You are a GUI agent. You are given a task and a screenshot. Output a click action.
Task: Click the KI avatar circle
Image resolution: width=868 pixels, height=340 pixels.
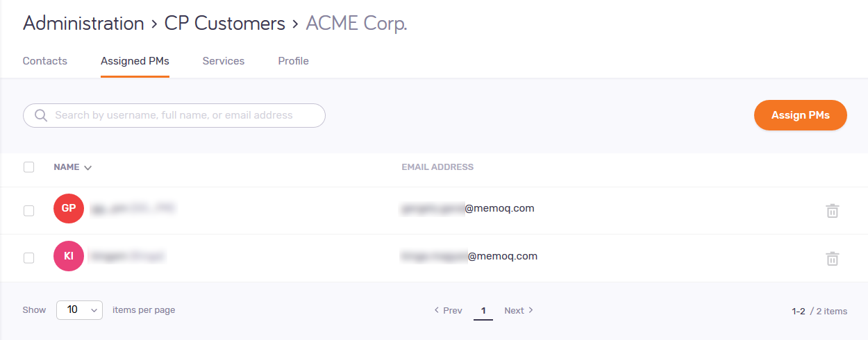pyautogui.click(x=69, y=256)
